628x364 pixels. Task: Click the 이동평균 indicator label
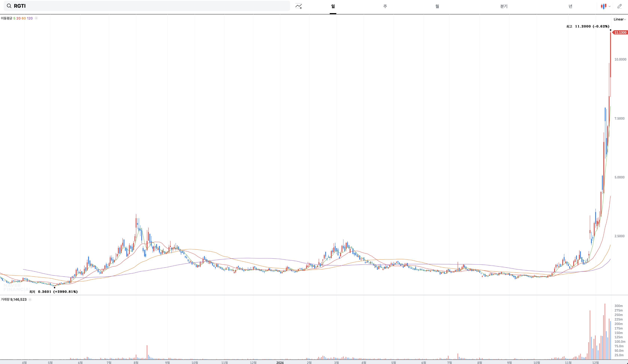pos(7,18)
